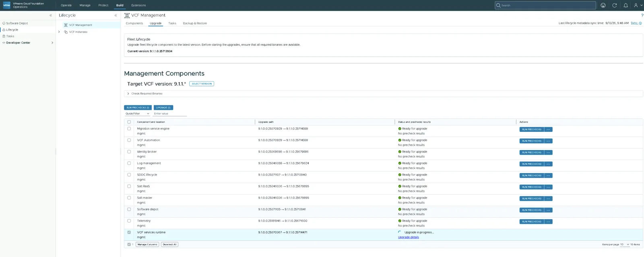The width and height of the screenshot is (644, 257).
Task: Open more actions for VCF Automation
Action: click(x=548, y=141)
